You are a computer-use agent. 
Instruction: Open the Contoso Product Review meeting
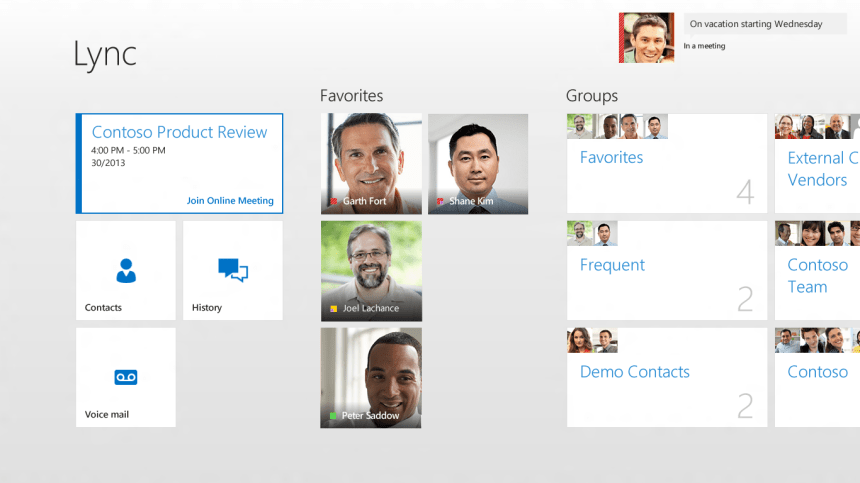pos(180,133)
